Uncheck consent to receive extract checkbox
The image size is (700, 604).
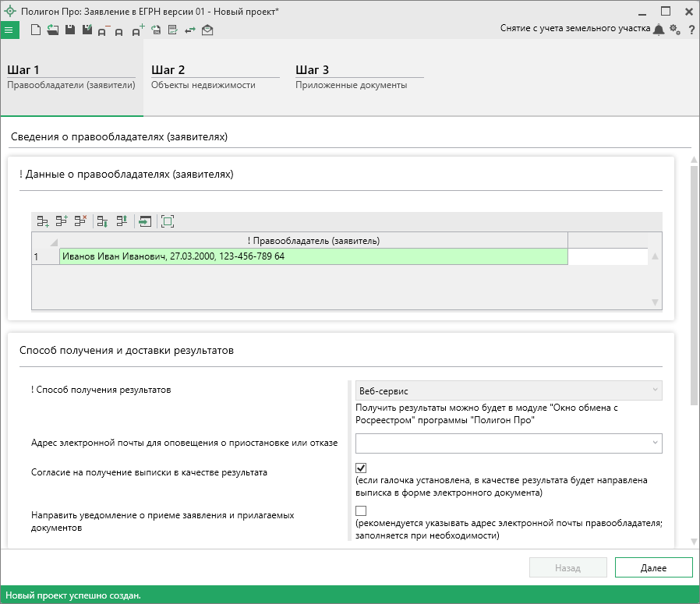[361, 468]
